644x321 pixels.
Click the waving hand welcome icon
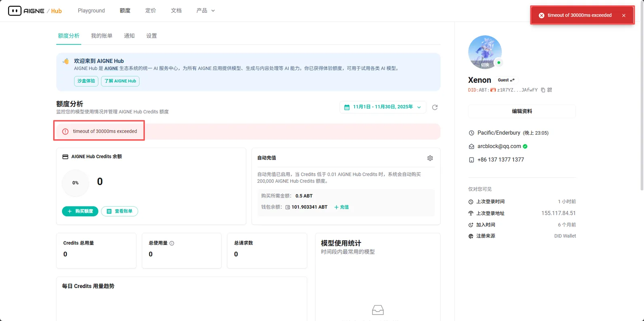point(66,61)
